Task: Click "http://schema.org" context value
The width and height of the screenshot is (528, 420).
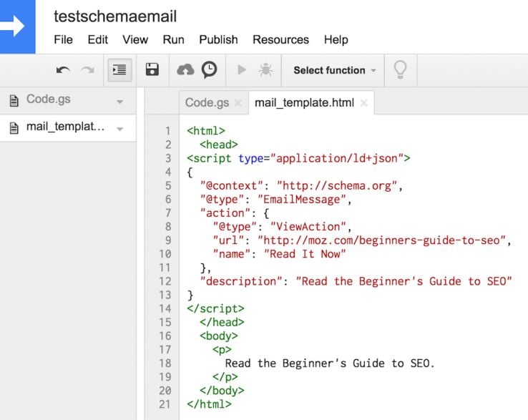Action: pyautogui.click(x=337, y=185)
